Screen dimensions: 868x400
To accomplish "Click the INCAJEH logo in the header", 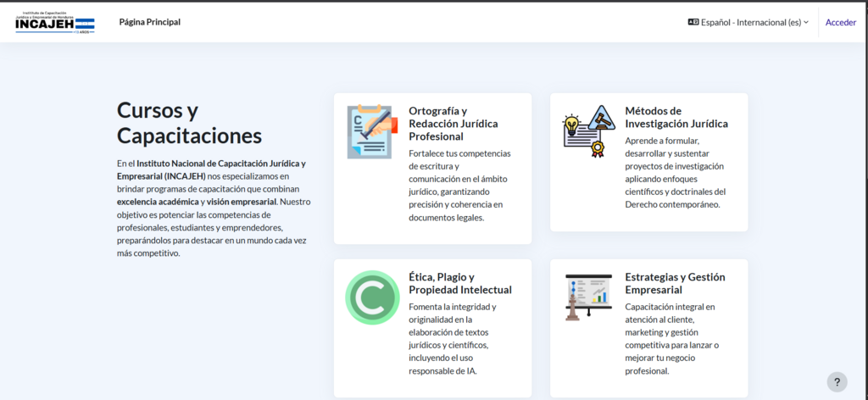I will [55, 23].
